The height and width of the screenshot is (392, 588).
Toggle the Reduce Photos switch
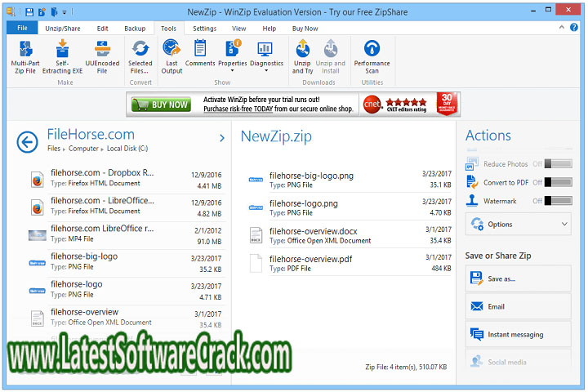(558, 164)
